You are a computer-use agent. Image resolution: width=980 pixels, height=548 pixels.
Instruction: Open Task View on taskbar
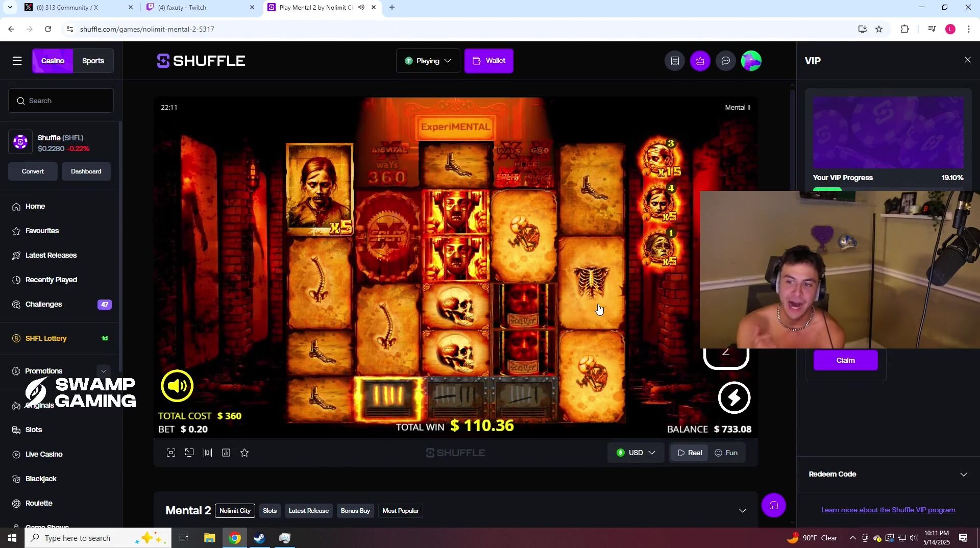click(184, 538)
